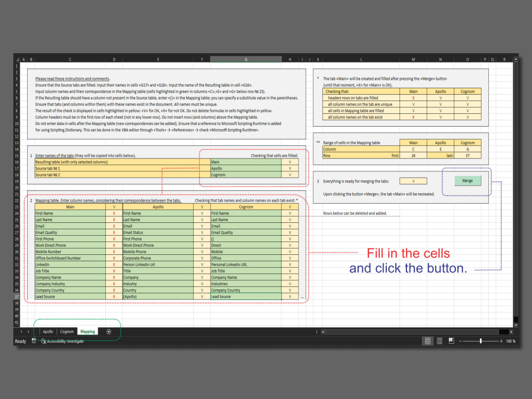This screenshot has width=532, height=399.
Task: Open Page Layout view from the status bar
Action: point(439,340)
